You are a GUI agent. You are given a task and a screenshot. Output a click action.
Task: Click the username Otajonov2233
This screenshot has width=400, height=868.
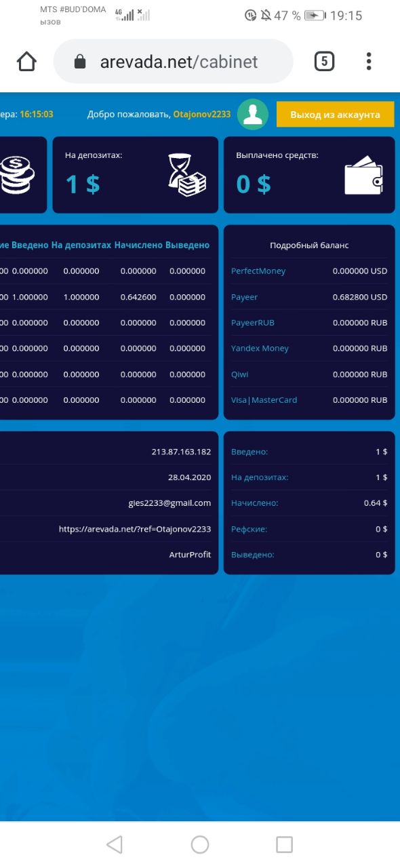click(202, 115)
